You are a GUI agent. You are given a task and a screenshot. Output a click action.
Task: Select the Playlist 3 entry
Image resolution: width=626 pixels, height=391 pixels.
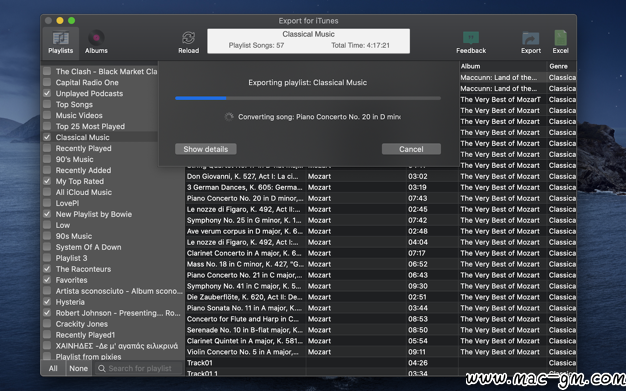71,258
